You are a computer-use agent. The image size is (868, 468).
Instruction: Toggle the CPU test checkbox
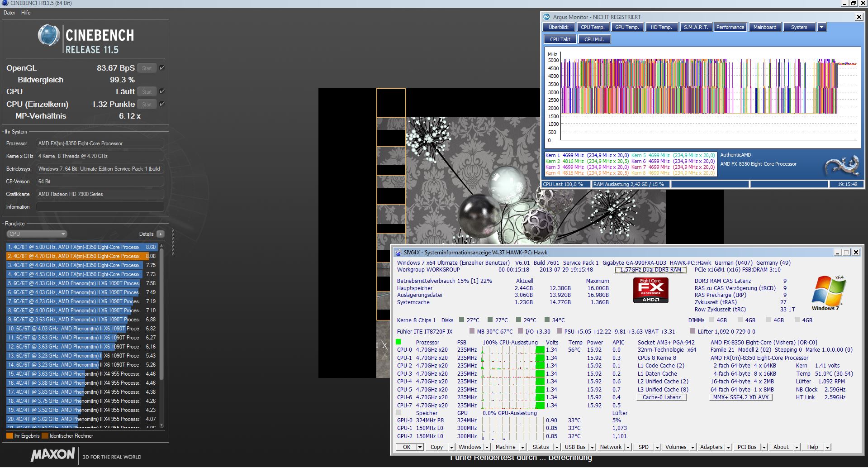(162, 91)
